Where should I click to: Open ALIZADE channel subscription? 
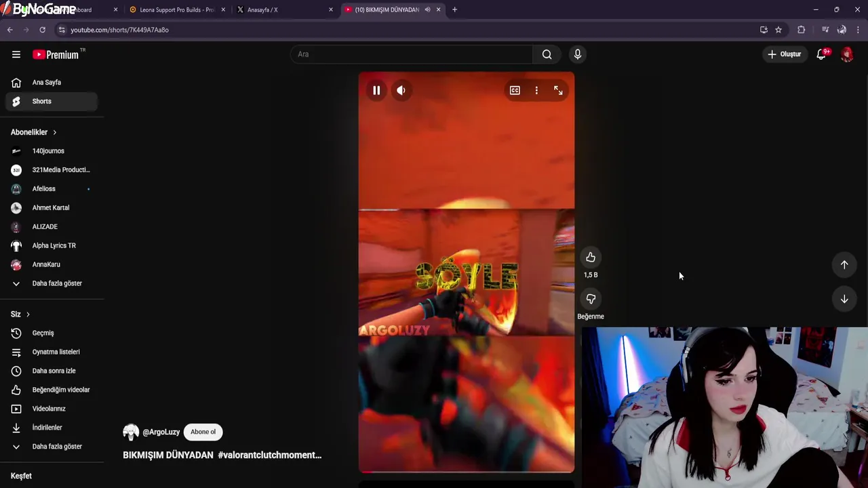click(52, 227)
